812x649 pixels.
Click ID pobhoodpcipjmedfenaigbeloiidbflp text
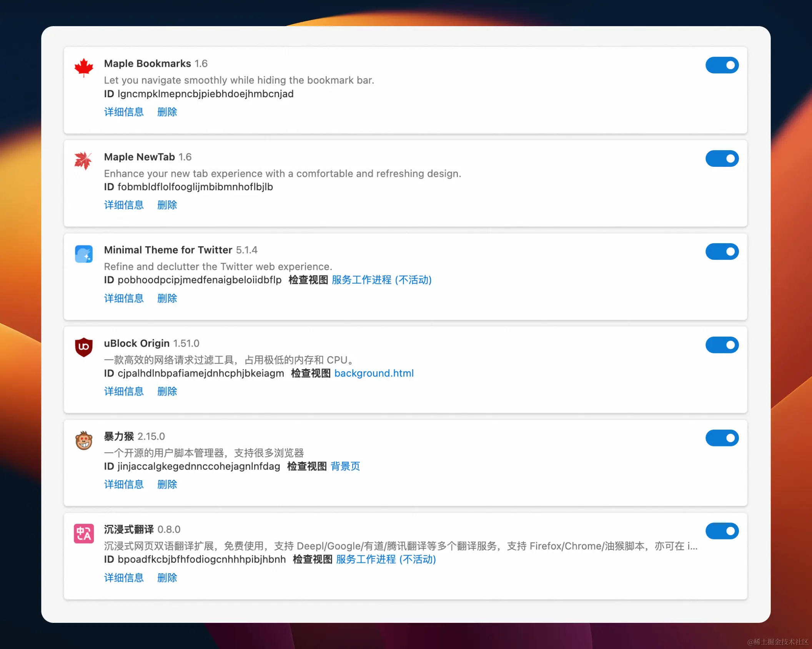(193, 280)
